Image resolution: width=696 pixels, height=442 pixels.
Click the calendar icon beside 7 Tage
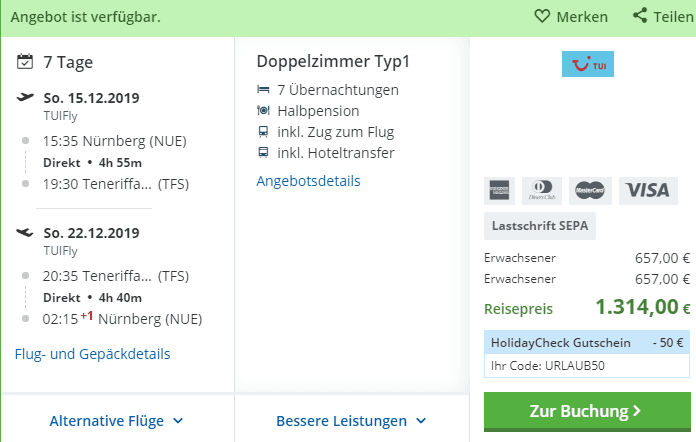click(25, 62)
